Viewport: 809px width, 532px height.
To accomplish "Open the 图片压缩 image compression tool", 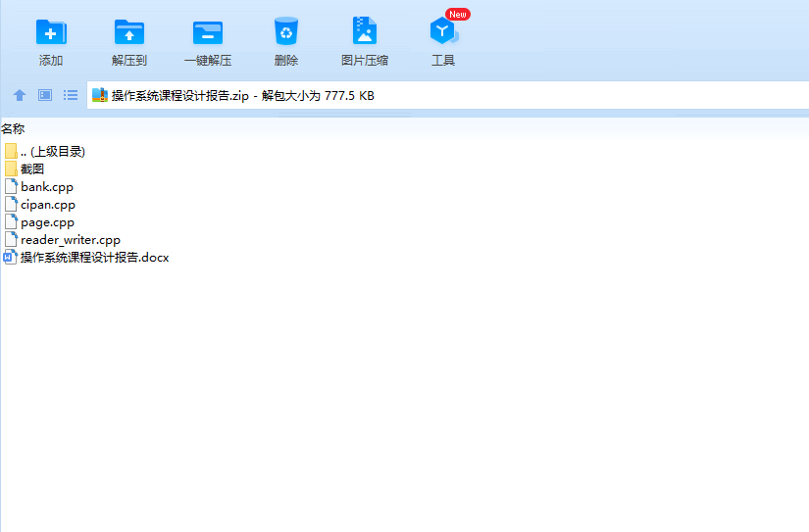I will coord(364,31).
